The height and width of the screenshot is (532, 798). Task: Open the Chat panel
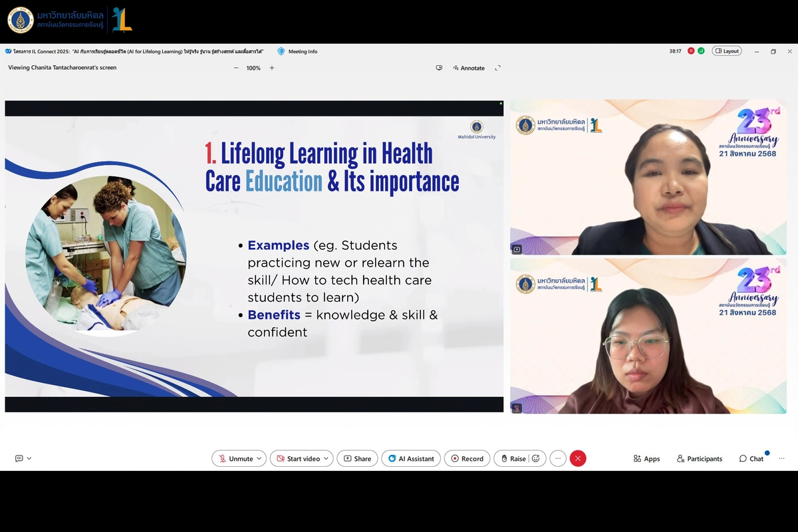click(751, 459)
